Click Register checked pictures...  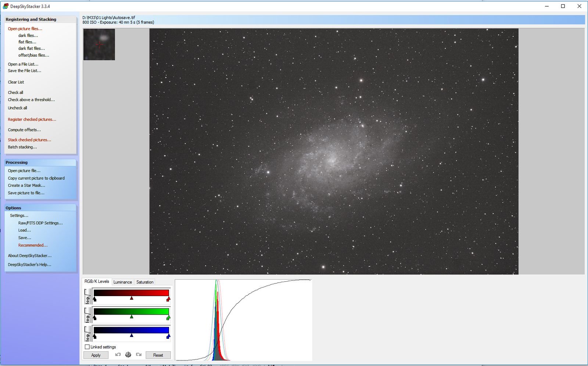tap(32, 120)
